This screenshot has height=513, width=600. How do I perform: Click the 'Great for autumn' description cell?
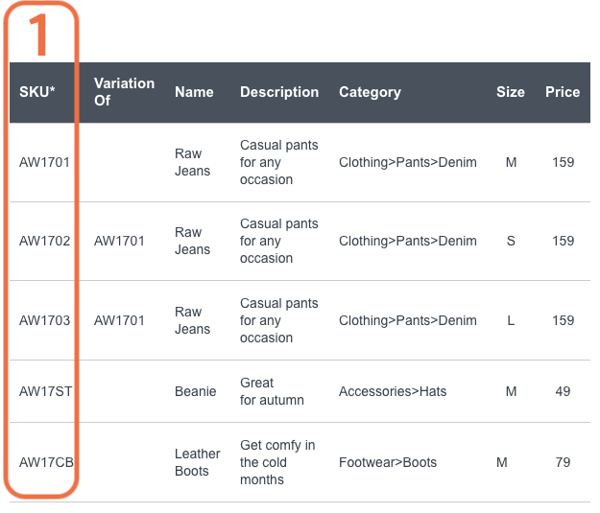272,391
